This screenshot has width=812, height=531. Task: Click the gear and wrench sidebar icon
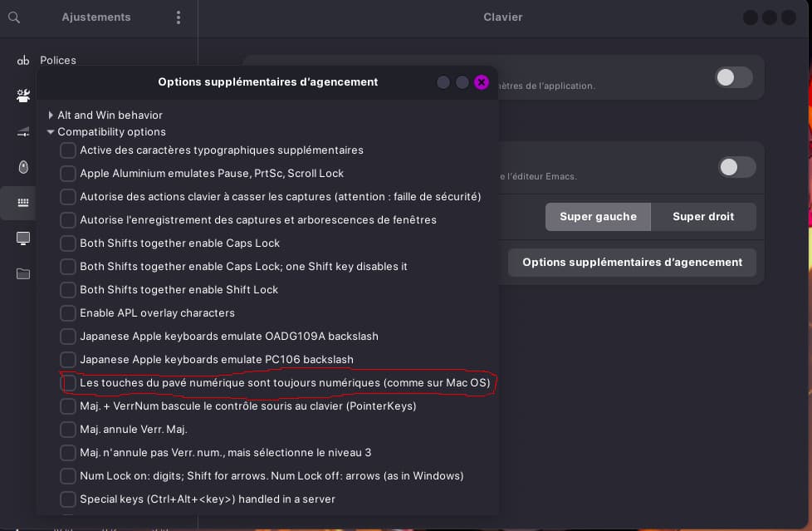pos(23,96)
